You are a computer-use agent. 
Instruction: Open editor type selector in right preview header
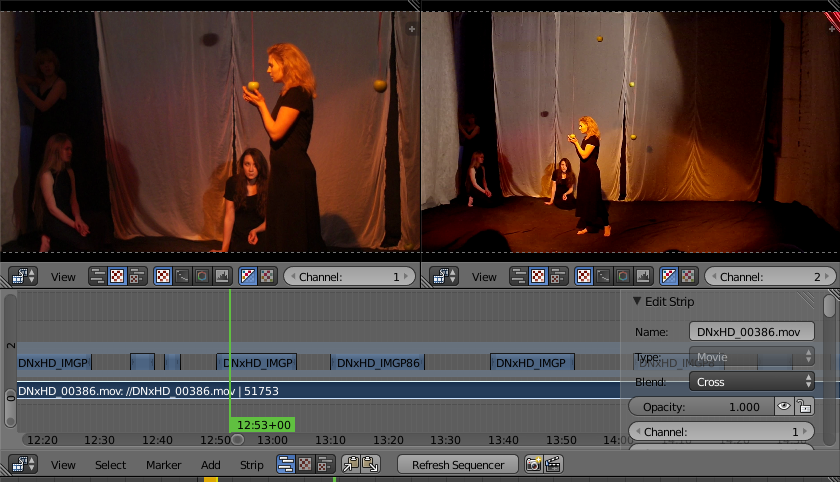point(444,276)
